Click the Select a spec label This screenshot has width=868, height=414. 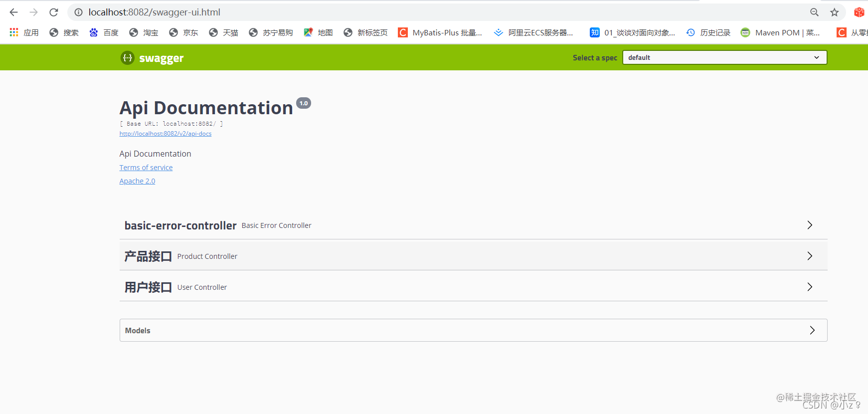[595, 58]
